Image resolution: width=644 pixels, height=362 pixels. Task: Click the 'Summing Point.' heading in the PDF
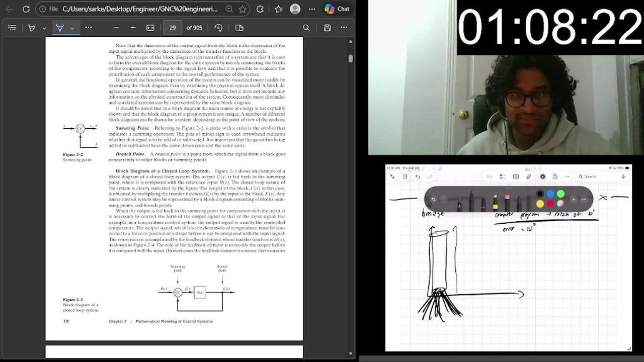click(132, 128)
